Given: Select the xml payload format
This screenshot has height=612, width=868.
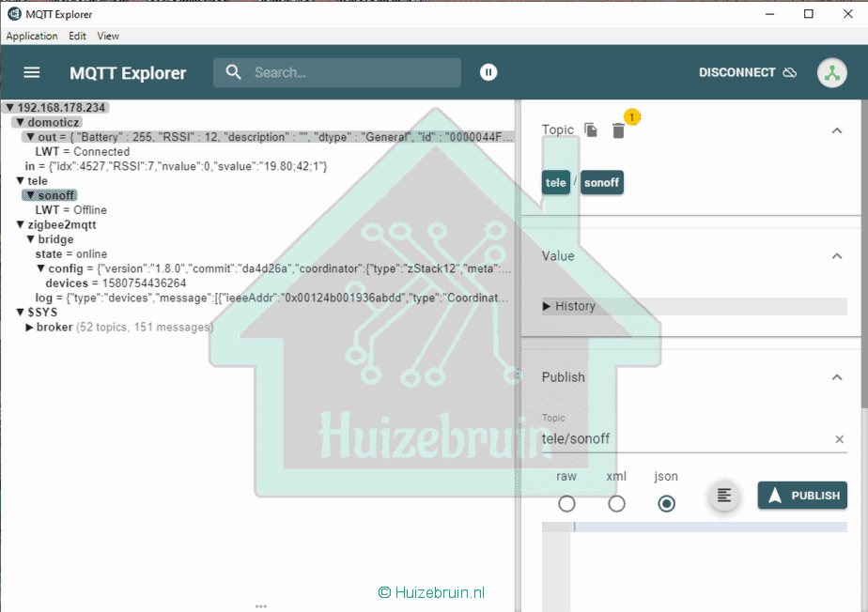Looking at the screenshot, I should point(616,503).
